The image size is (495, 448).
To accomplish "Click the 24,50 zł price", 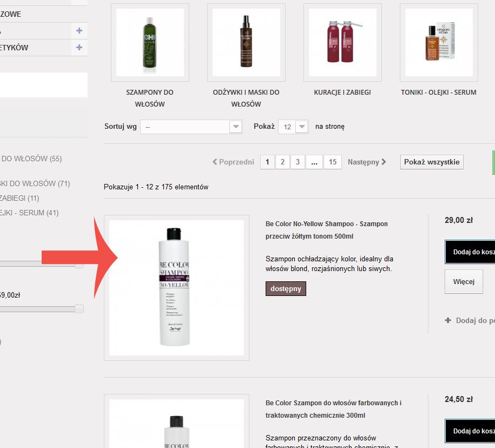I will (x=459, y=399).
